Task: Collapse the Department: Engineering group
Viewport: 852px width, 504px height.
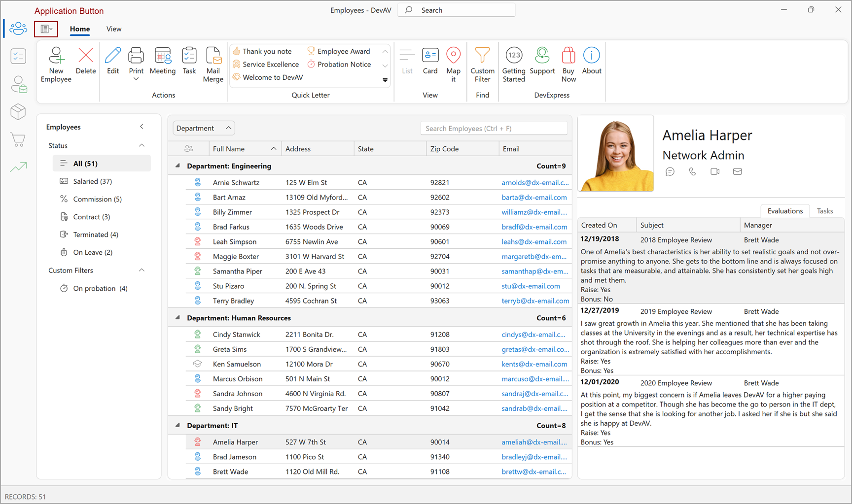Action: [x=177, y=166]
